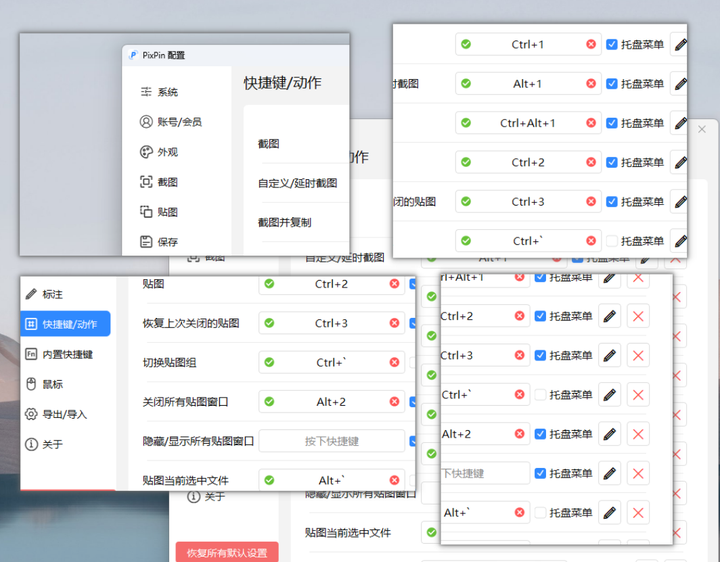Click 恢复所有默认设置 button in the background config window
720x562 pixels.
[x=227, y=552]
